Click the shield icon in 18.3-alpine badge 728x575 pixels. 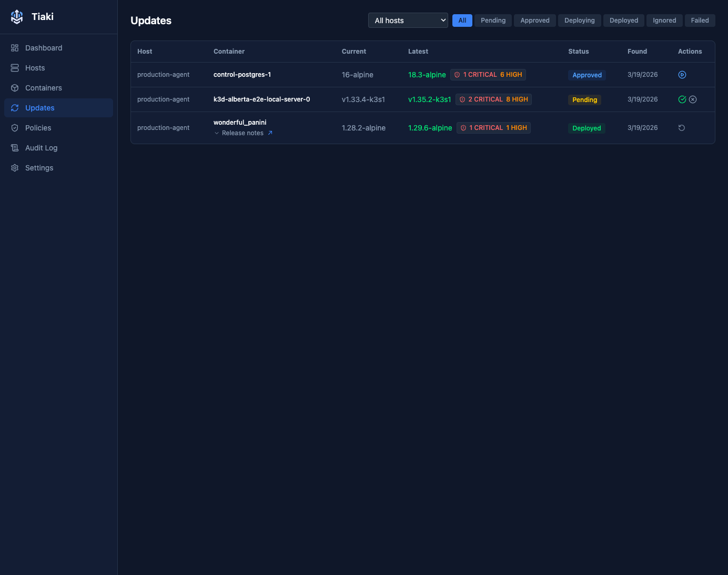pyautogui.click(x=457, y=75)
